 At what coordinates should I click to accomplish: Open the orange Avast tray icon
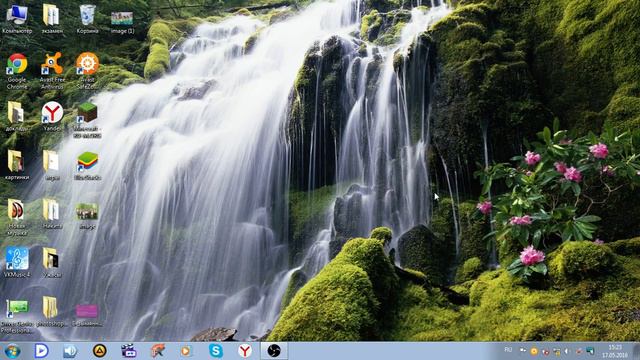point(534,351)
